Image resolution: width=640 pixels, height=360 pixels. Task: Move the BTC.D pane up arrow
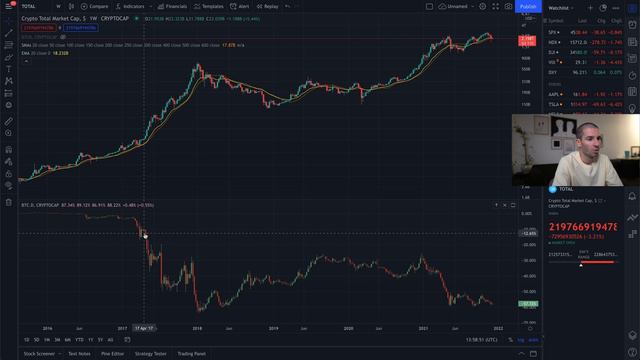click(x=496, y=205)
